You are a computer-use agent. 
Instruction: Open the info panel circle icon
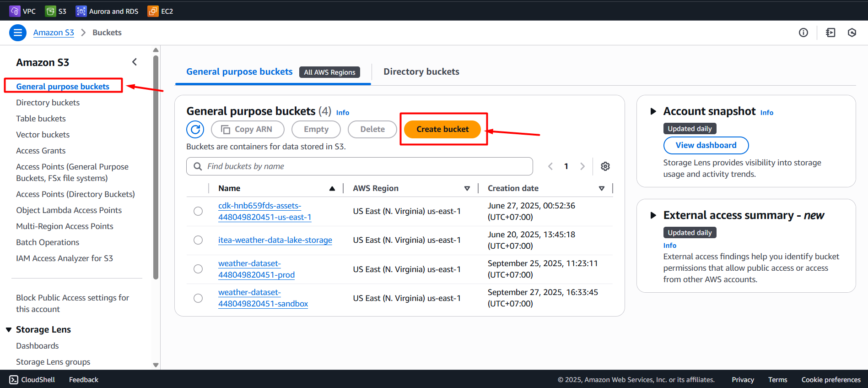803,33
